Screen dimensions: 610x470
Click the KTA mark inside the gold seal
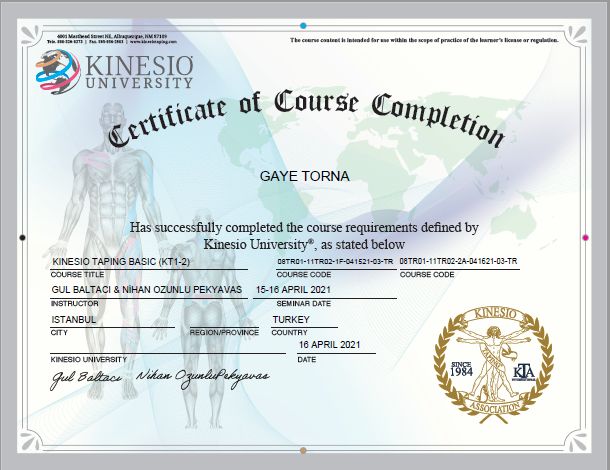523,370
